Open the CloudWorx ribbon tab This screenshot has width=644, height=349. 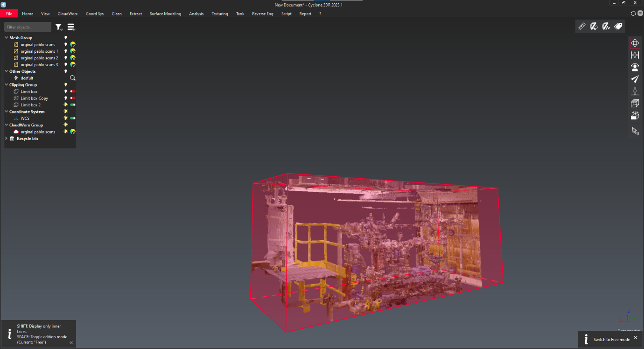coord(68,14)
